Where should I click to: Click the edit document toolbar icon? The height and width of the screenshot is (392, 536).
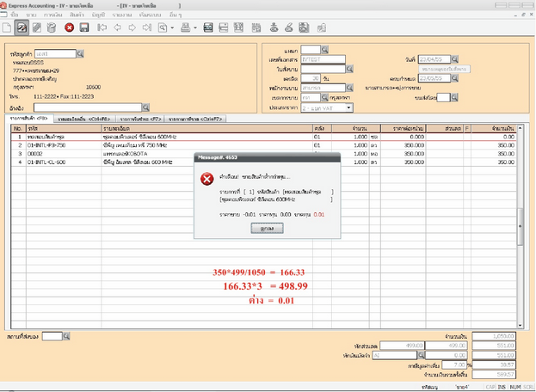pyautogui.click(x=24, y=29)
